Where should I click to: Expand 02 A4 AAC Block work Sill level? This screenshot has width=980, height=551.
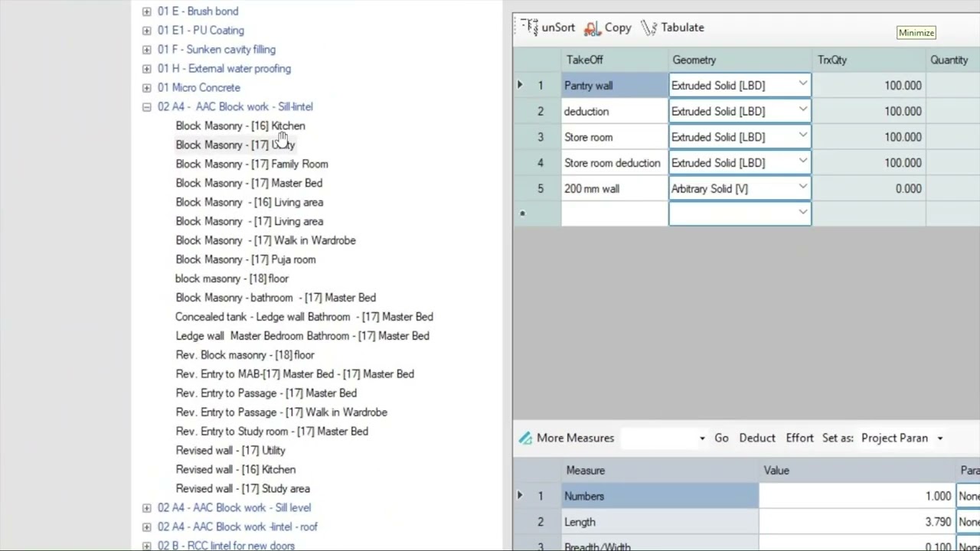146,508
